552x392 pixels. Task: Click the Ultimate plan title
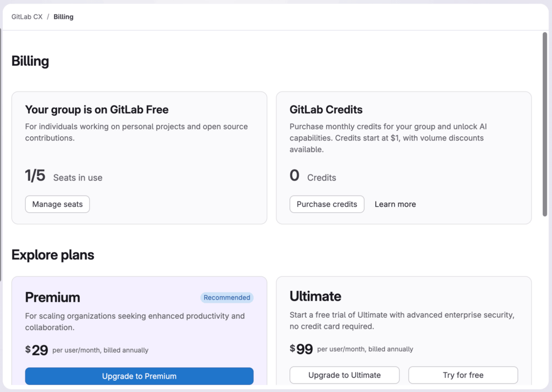(x=315, y=296)
